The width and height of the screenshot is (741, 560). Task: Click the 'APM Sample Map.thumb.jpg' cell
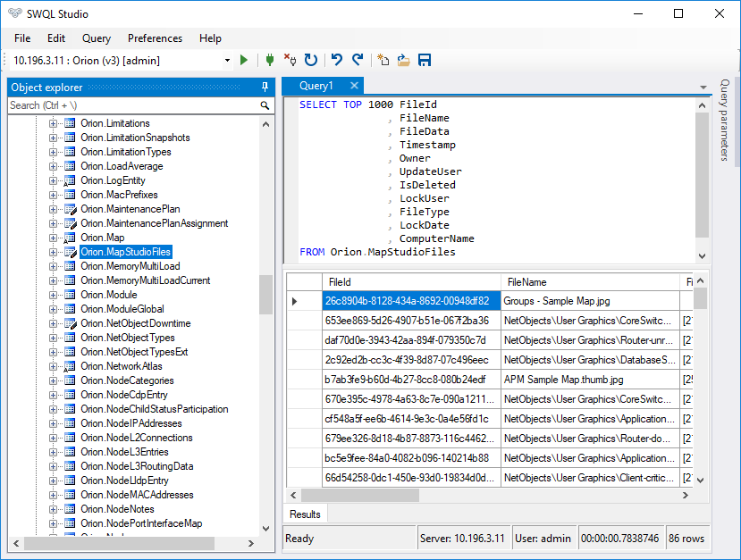(x=590, y=380)
